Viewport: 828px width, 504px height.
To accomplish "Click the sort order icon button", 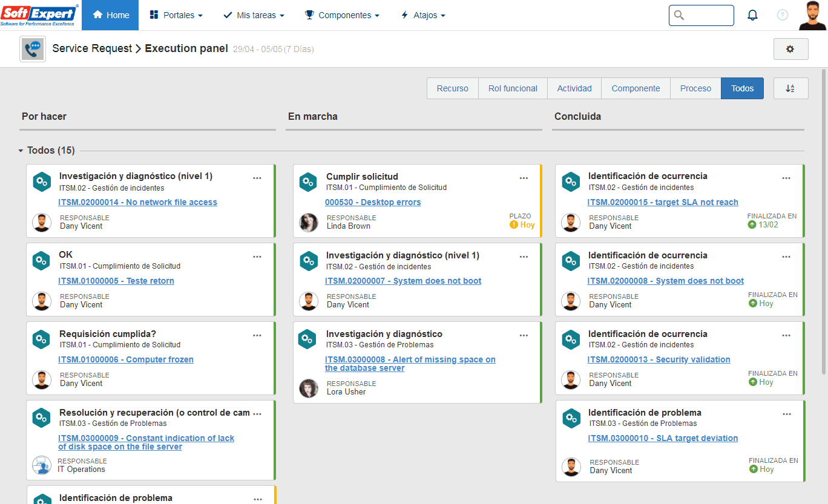I will pos(790,88).
